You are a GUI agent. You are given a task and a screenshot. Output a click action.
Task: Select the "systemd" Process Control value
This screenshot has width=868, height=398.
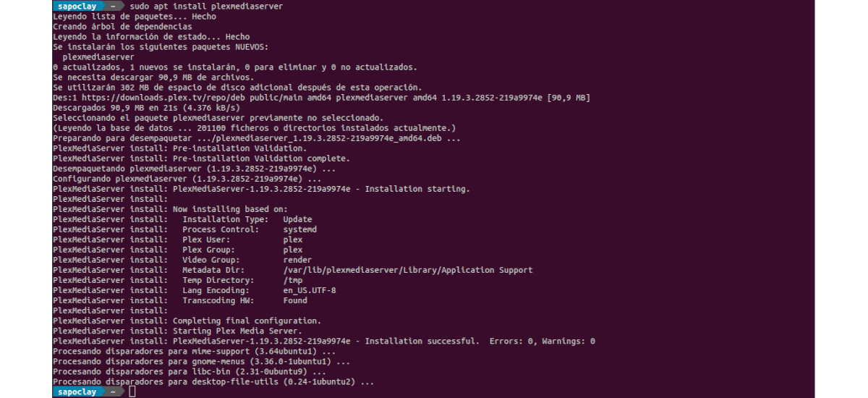(x=299, y=229)
